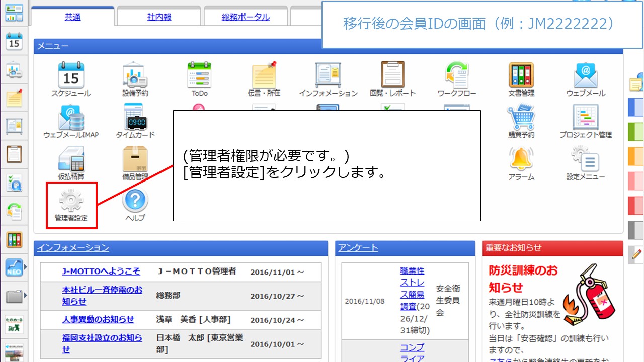Image resolution: width=644 pixels, height=362 pixels.
Task: Open the ワークフロー icon
Action: [x=456, y=76]
